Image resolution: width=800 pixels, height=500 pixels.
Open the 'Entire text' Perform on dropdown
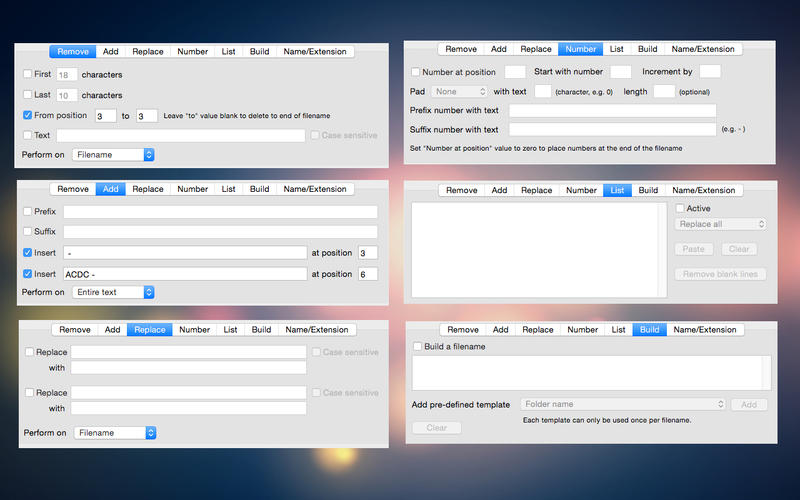pos(114,292)
